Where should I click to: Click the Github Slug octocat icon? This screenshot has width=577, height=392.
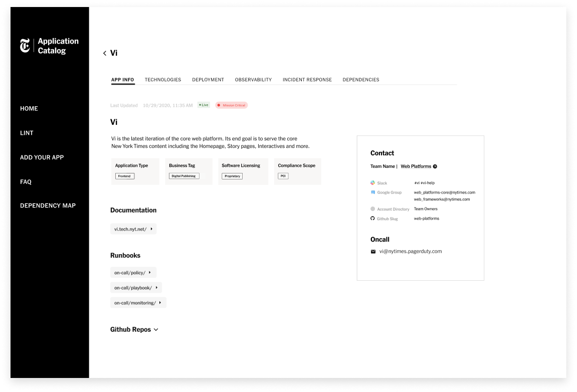pos(373,218)
